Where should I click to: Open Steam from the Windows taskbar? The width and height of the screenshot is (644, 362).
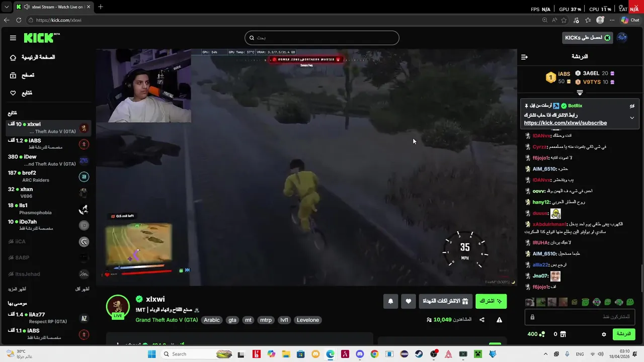tap(419, 354)
